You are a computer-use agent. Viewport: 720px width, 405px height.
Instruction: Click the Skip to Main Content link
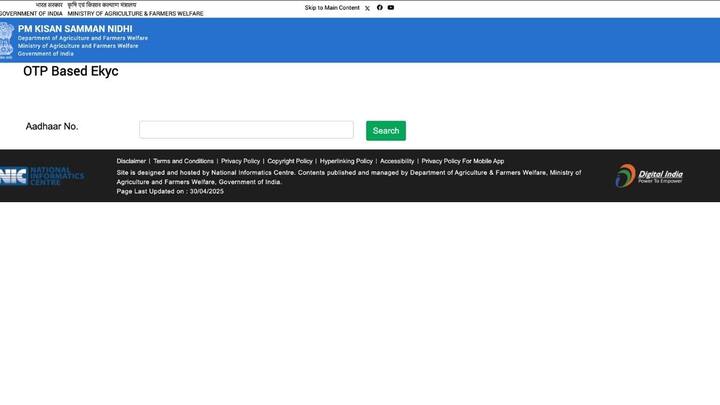(332, 8)
